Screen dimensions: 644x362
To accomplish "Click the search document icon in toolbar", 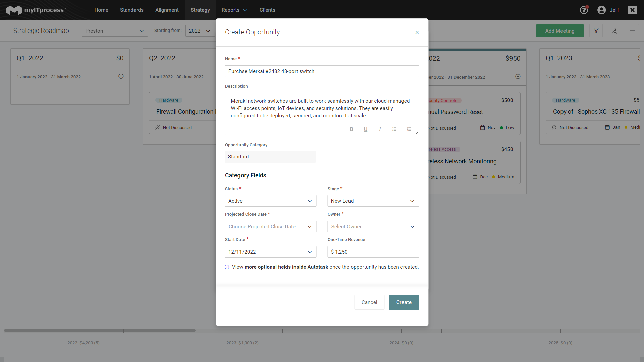I will click(614, 31).
